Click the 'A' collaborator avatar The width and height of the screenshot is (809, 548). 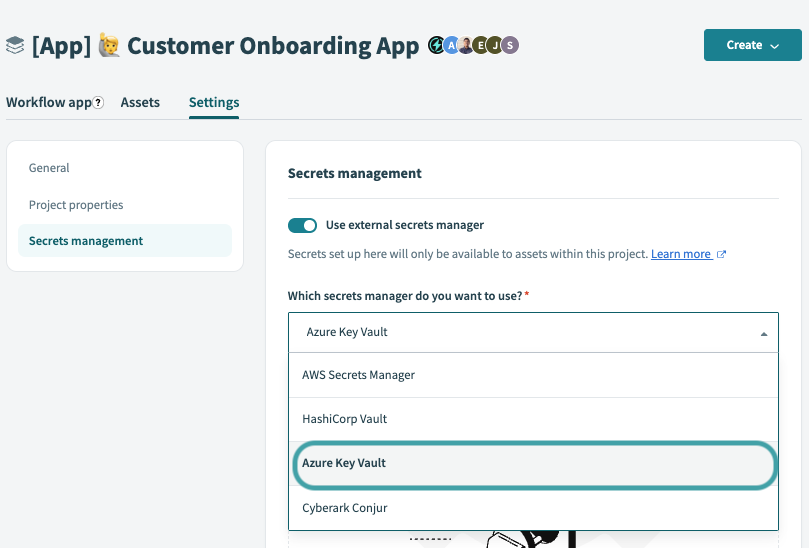[451, 45]
